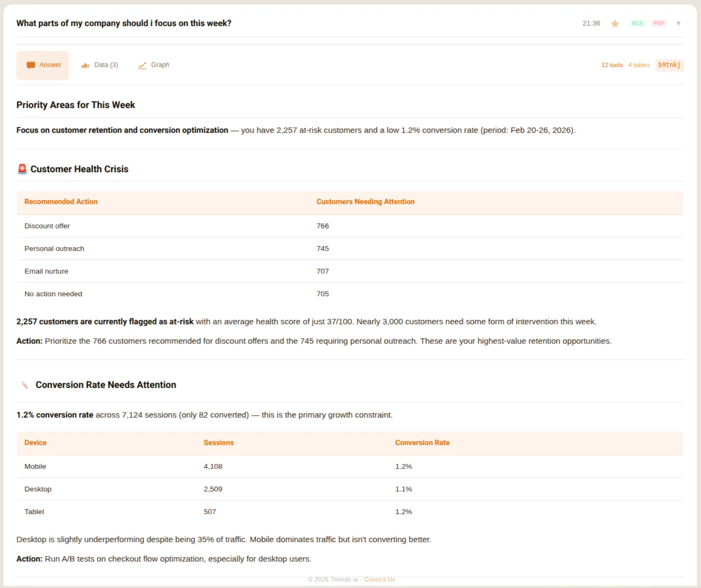Select the Discount offer table row
Screen dimensions: 701x588
[173, 226]
